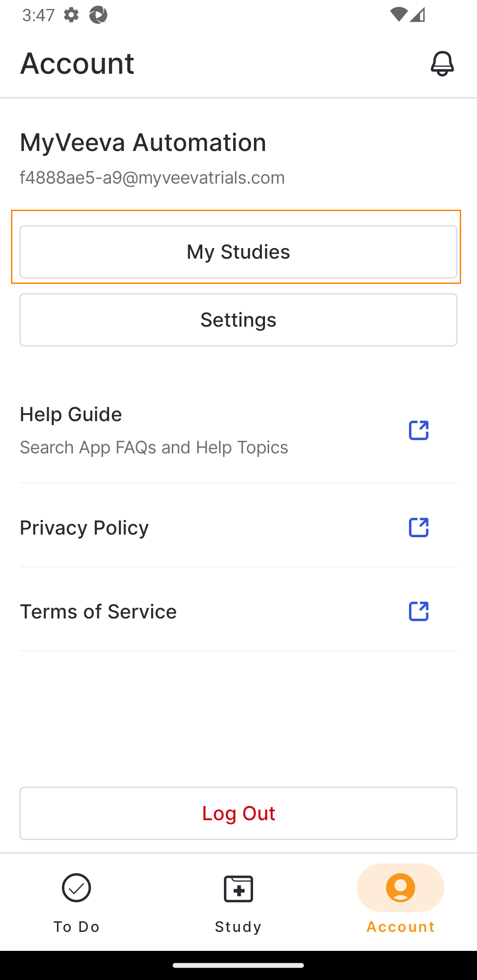Image resolution: width=477 pixels, height=980 pixels.
Task: Select the Account tab label
Action: (401, 927)
